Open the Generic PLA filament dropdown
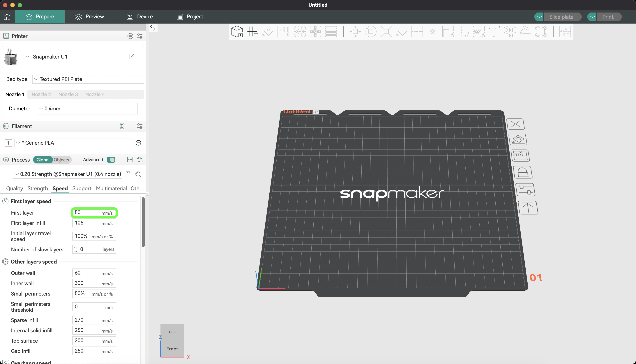 coord(74,143)
